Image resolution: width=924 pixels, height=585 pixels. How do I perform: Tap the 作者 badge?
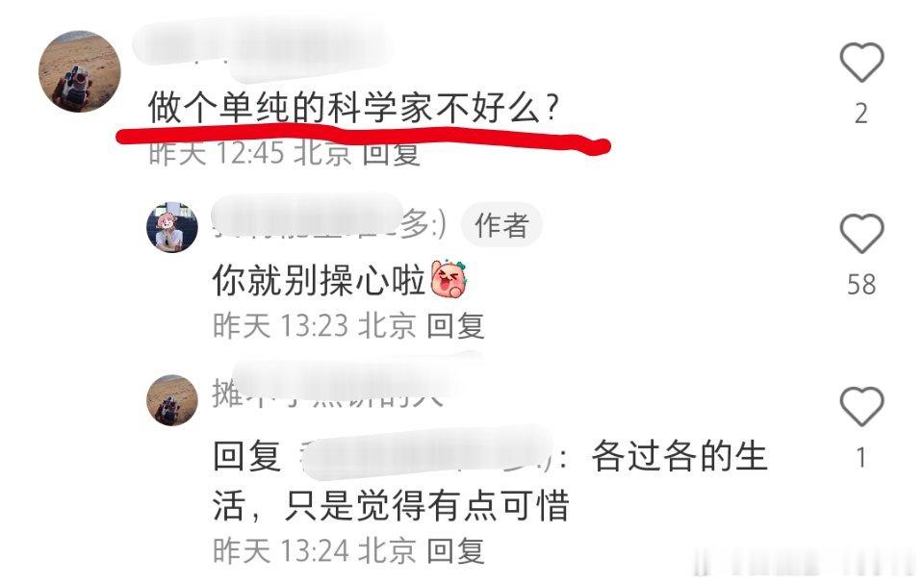click(501, 225)
